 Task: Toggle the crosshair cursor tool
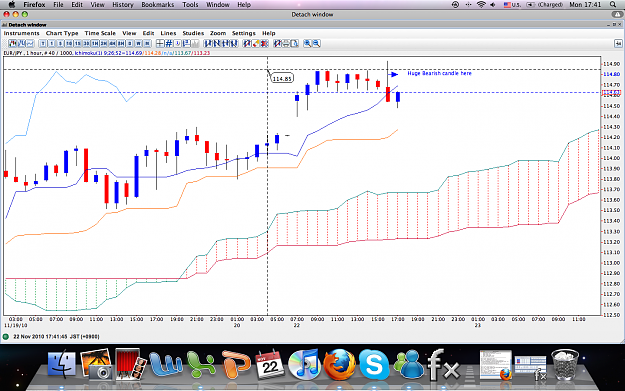click(x=160, y=43)
